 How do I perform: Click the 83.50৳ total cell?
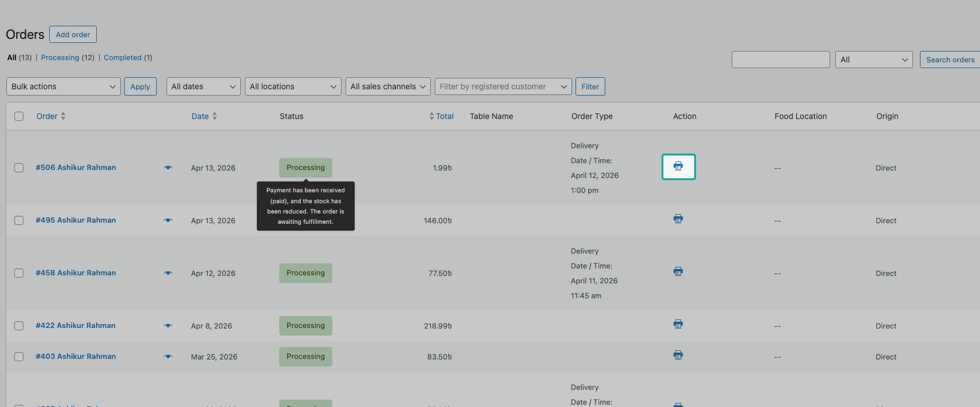pos(439,357)
